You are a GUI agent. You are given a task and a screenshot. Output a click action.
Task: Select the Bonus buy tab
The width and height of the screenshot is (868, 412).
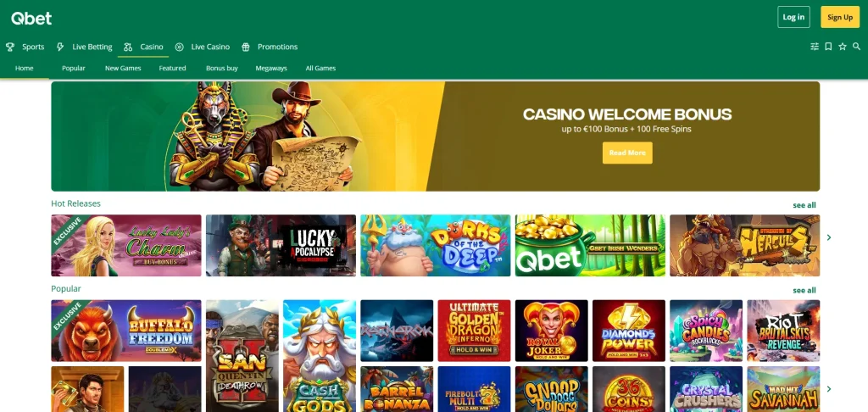(x=222, y=68)
